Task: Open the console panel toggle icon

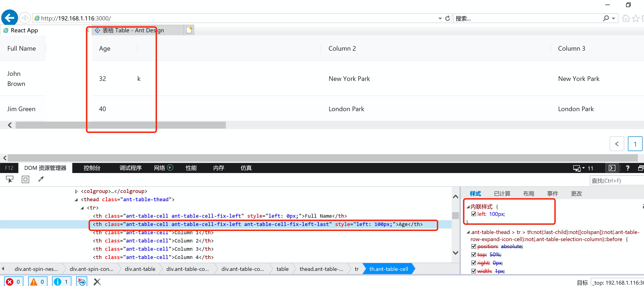Action: (x=612, y=168)
